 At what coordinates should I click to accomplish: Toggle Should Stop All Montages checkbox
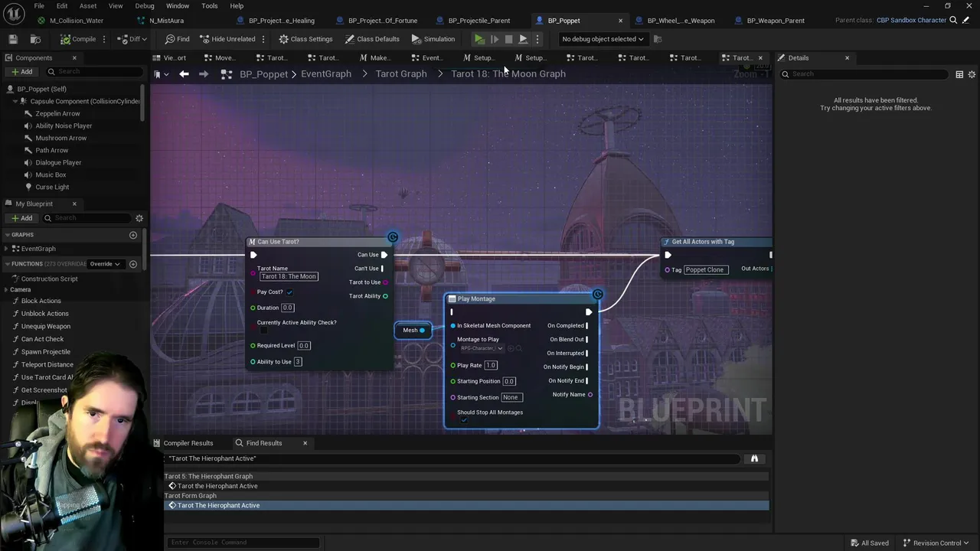(x=464, y=419)
